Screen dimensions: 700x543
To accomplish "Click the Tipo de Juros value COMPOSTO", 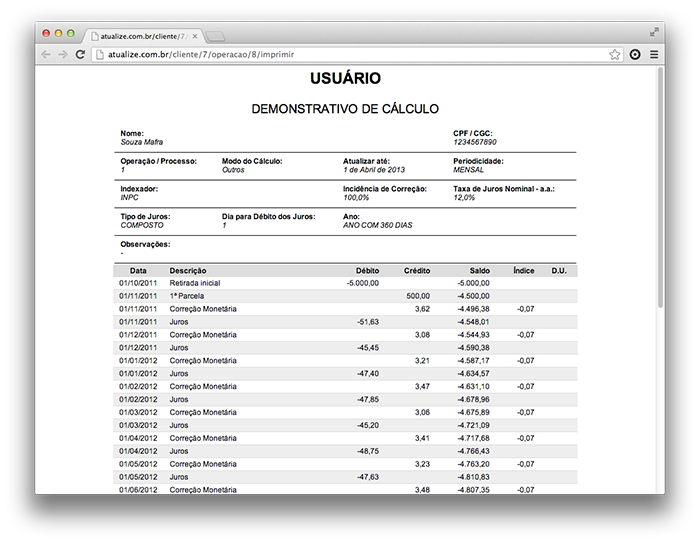I will pos(142,225).
